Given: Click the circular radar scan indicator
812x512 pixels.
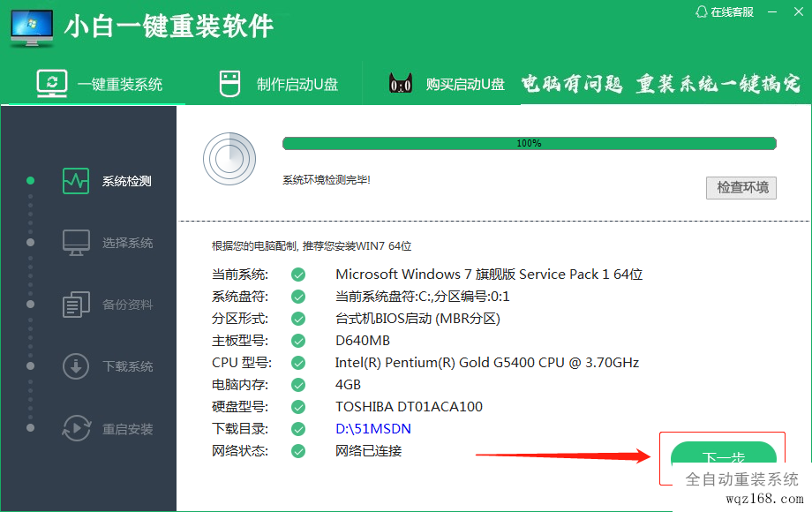Looking at the screenshot, I should click(229, 159).
